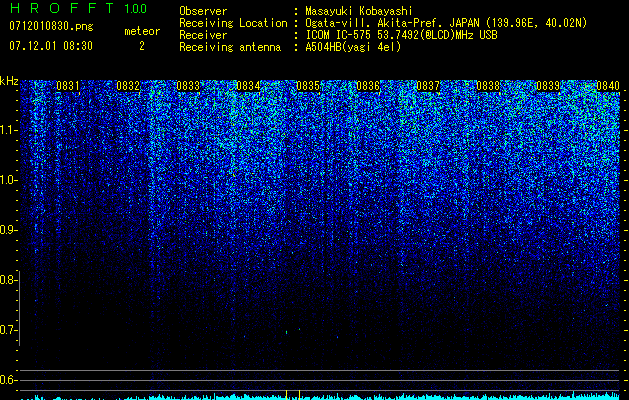Image resolution: width=629 pixels, height=400 pixels.
Task: Click the 0.7 kHz axis label
Action: click(x=8, y=330)
